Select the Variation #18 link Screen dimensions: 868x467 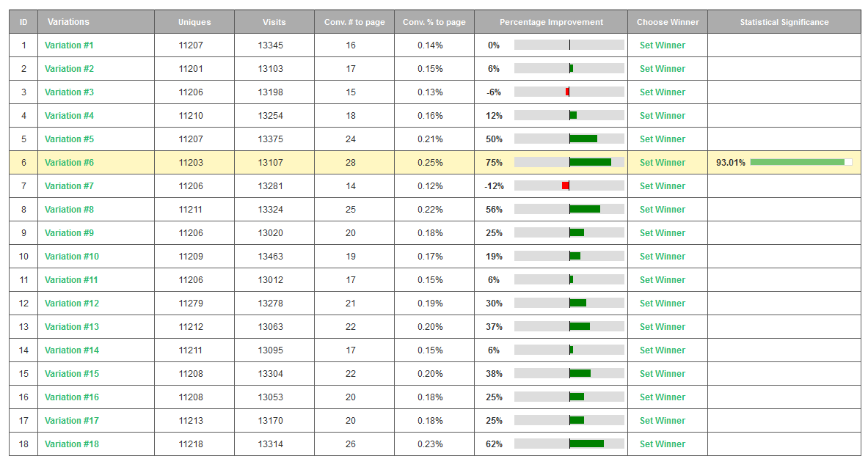coord(72,444)
